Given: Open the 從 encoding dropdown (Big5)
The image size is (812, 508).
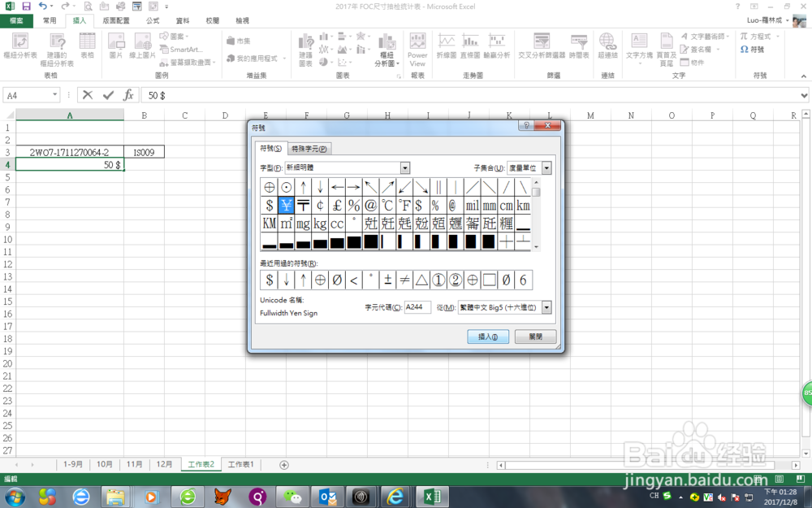Looking at the screenshot, I should (x=546, y=307).
